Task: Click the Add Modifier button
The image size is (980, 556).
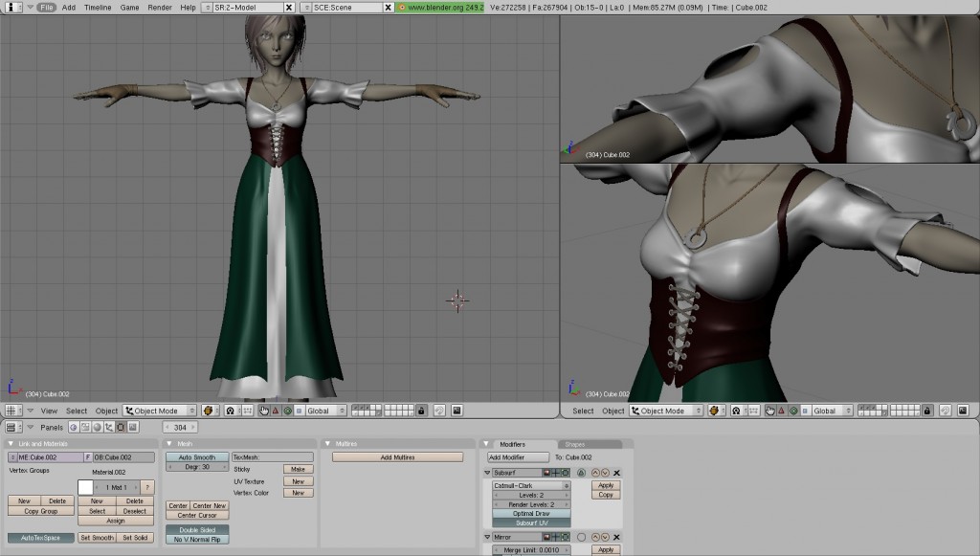Action: pos(518,456)
